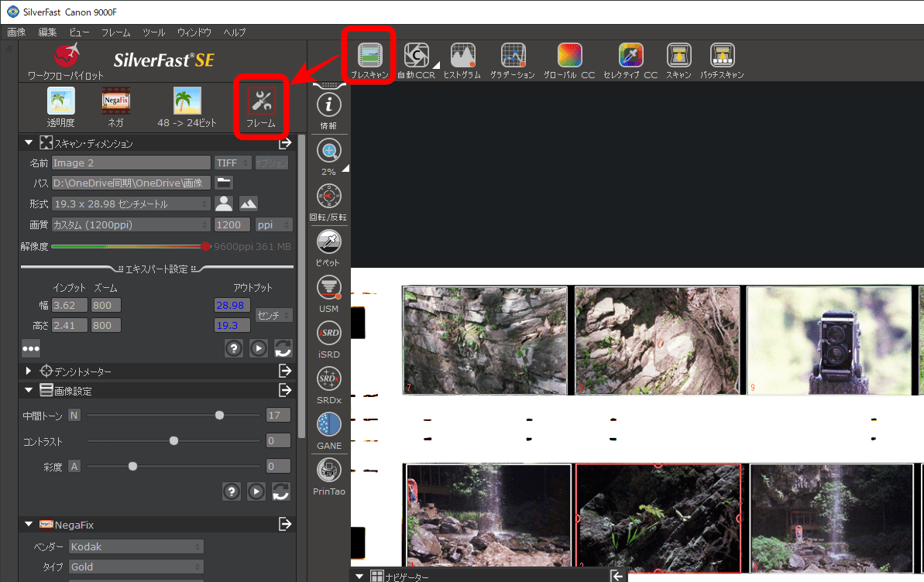Click the オプション button
The image size is (924, 582).
point(272,163)
